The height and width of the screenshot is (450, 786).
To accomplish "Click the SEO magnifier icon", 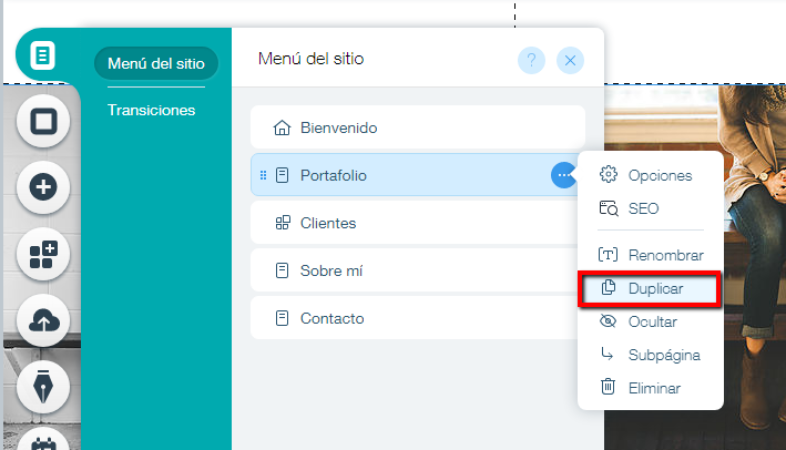I will [609, 208].
